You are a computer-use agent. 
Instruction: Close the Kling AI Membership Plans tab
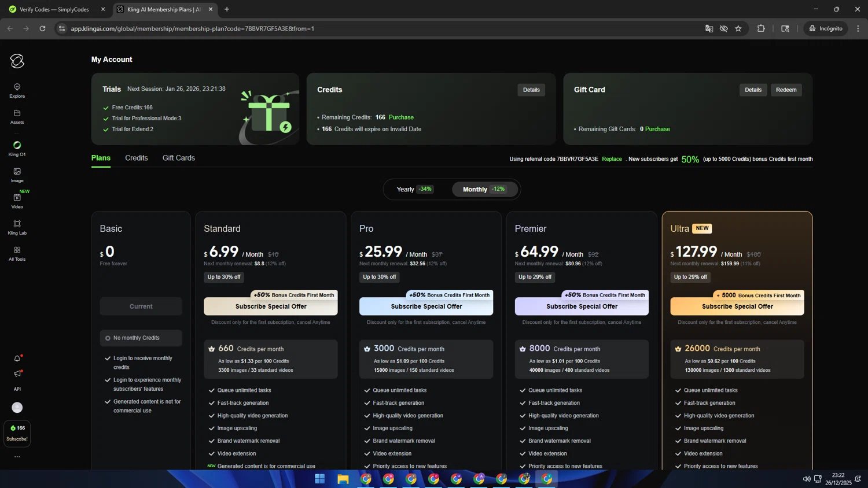tap(211, 9)
